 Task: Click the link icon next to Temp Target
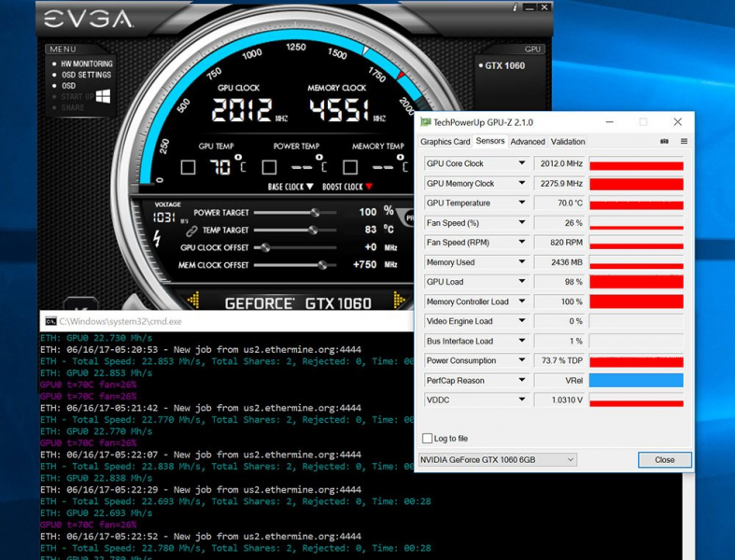[x=191, y=230]
